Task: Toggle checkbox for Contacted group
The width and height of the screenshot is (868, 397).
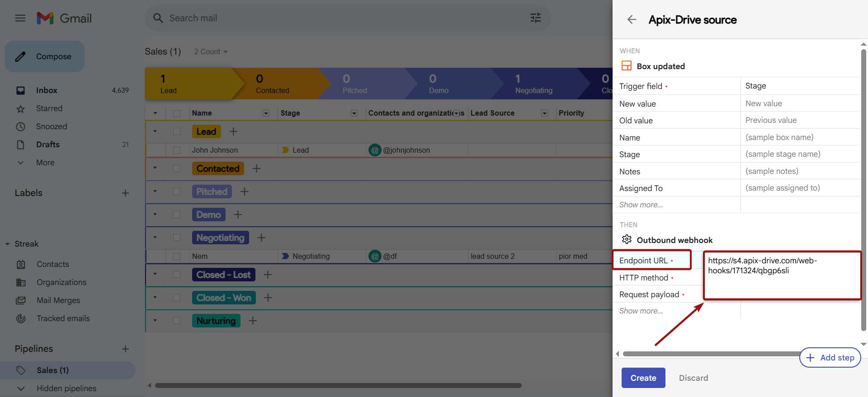Action: [177, 168]
